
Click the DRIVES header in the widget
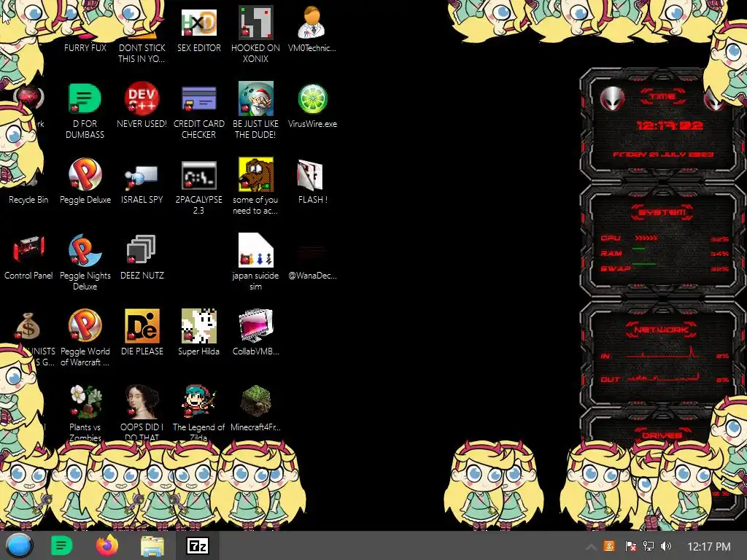pyautogui.click(x=661, y=435)
